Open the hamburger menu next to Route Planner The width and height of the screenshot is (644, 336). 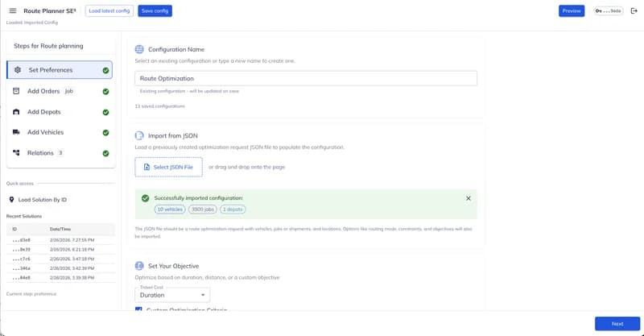12,10
